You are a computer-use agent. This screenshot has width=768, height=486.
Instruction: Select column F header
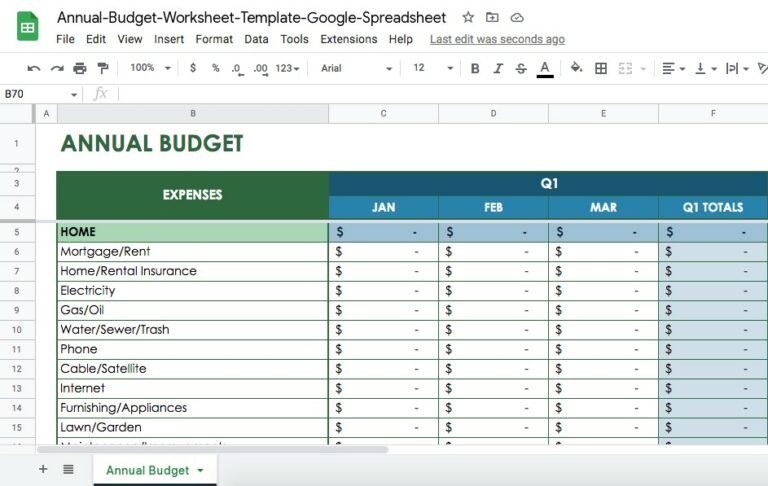713,114
